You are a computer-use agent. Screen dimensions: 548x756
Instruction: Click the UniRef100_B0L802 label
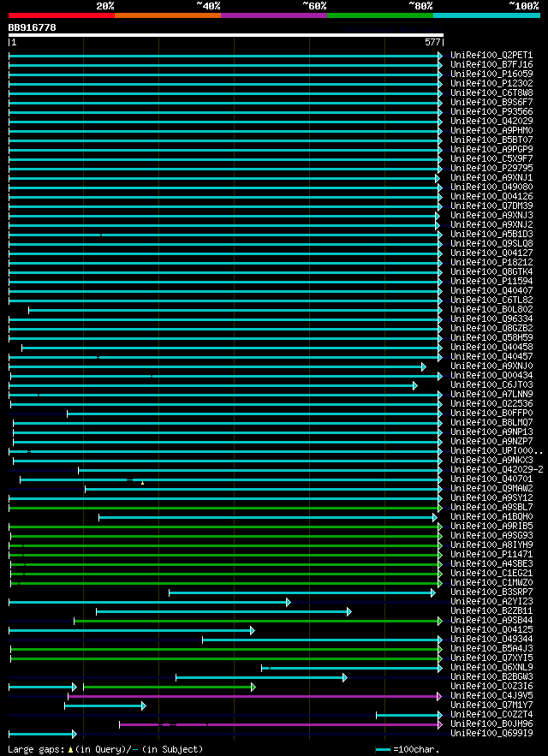(491, 310)
